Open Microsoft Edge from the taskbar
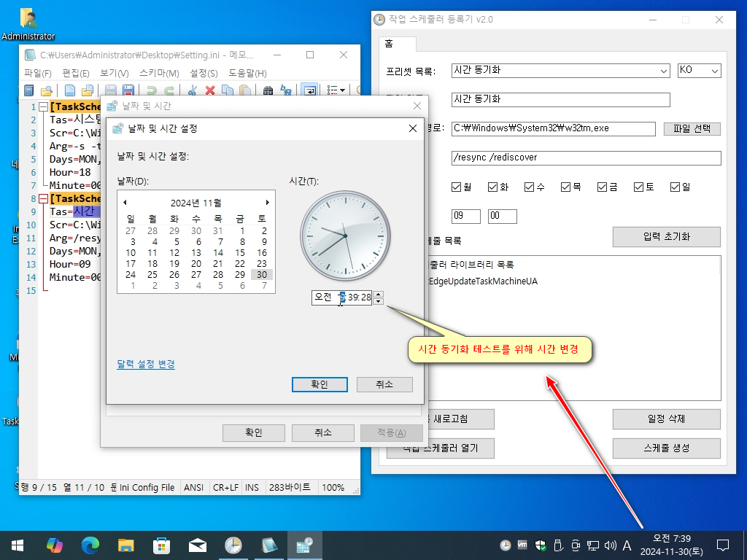The image size is (747, 560). coord(90,545)
